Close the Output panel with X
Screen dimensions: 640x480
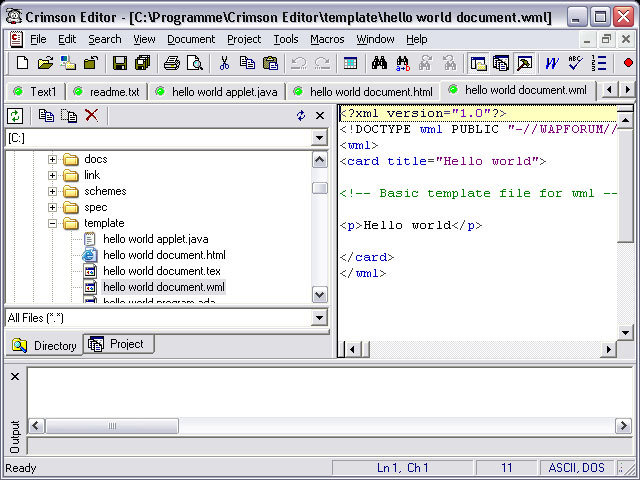(15, 376)
